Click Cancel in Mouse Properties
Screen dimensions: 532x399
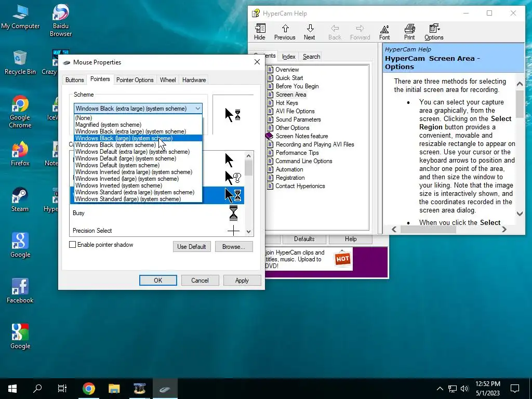pos(200,281)
